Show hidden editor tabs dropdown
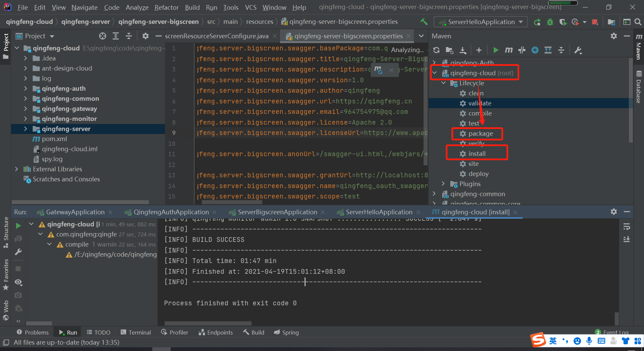The image size is (644, 351). click(x=421, y=36)
